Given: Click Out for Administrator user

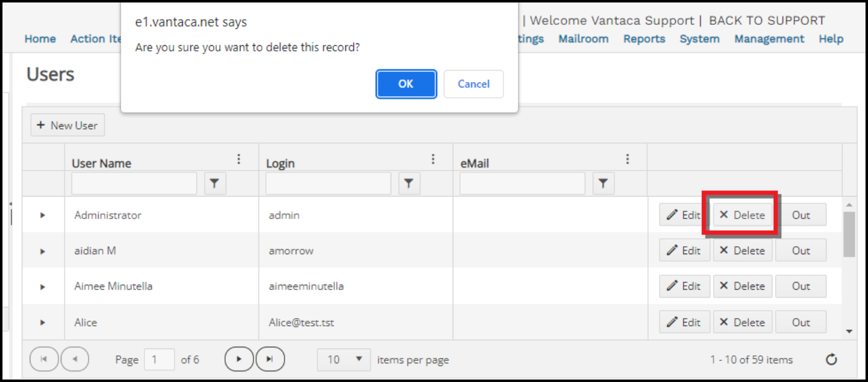Looking at the screenshot, I should 801,215.
